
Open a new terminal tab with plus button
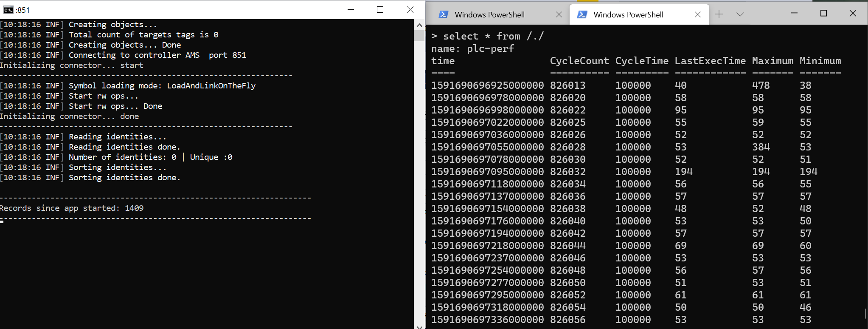point(719,14)
